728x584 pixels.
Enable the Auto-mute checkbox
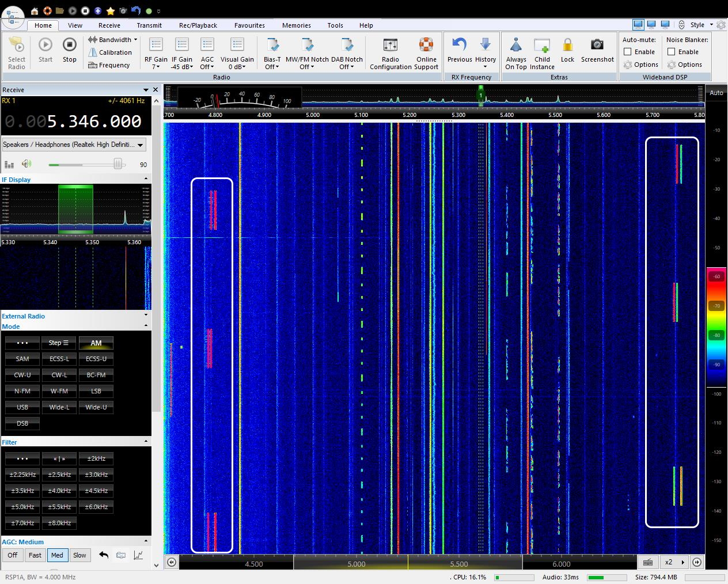pyautogui.click(x=628, y=52)
